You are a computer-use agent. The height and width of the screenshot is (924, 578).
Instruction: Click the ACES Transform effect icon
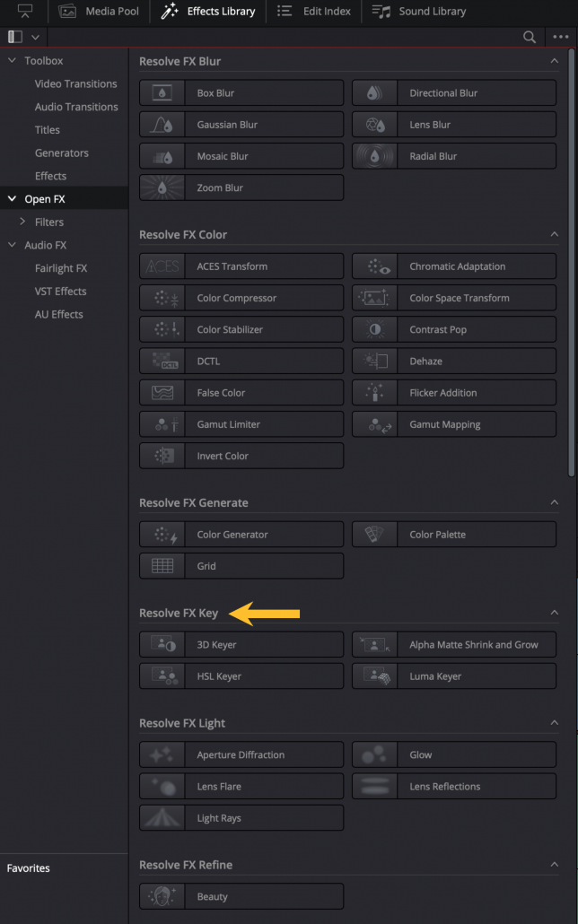coord(162,266)
